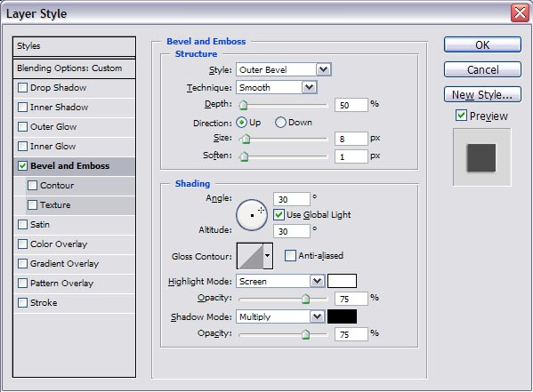Click the New Style... button
This screenshot has width=533, height=392.
[x=482, y=94]
